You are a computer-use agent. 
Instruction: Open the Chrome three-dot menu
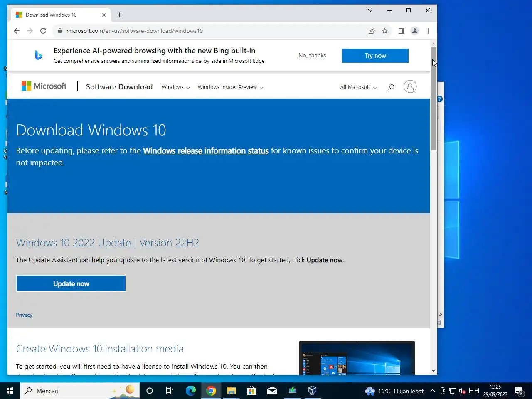pyautogui.click(x=428, y=31)
